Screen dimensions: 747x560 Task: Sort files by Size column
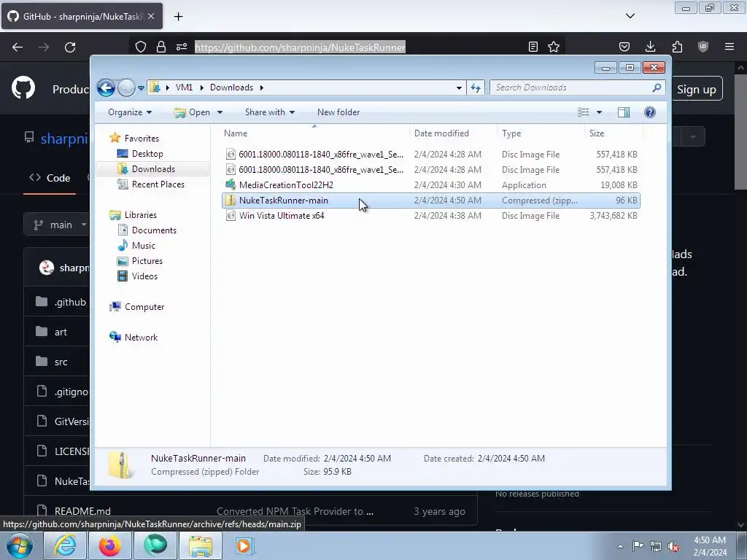click(614, 133)
